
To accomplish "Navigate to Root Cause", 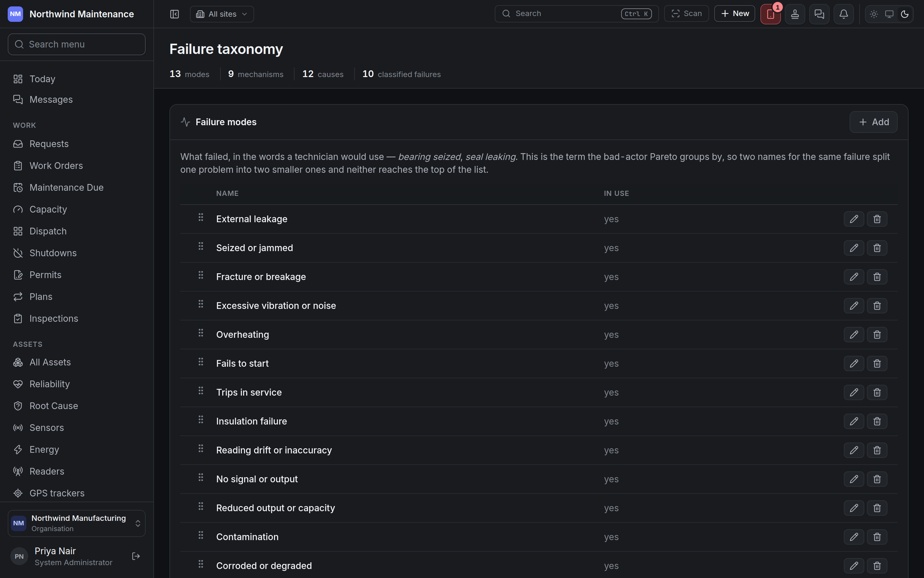I will click(77, 406).
